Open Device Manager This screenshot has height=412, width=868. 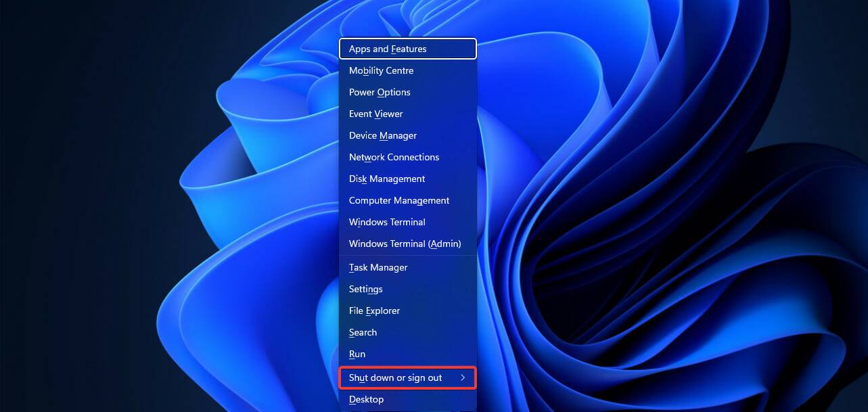pyautogui.click(x=382, y=135)
